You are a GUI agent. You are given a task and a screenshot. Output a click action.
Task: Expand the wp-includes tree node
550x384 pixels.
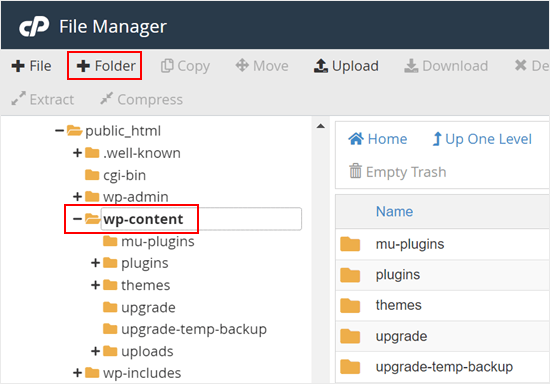tap(77, 373)
